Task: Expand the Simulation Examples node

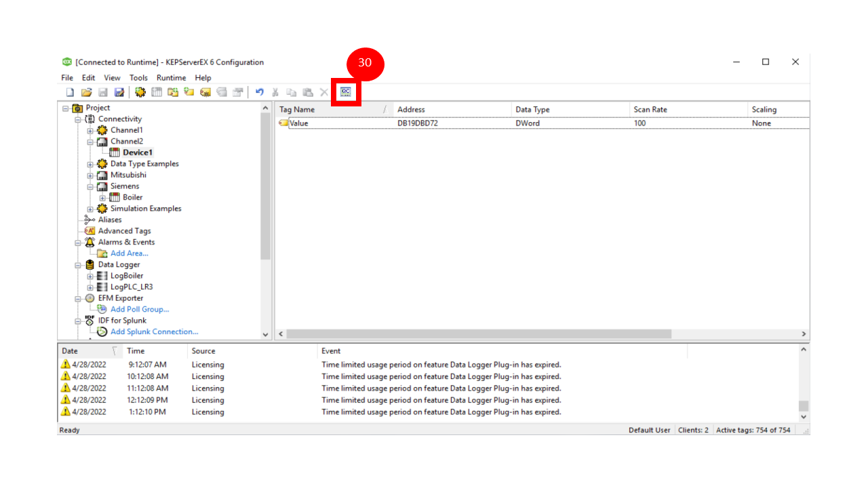Action: click(90, 209)
